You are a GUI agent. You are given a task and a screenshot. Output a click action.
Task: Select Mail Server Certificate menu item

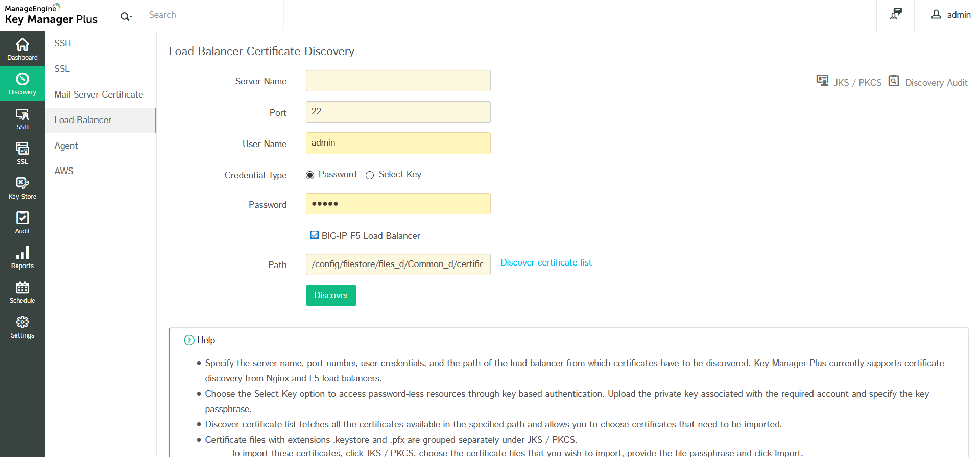coord(99,94)
